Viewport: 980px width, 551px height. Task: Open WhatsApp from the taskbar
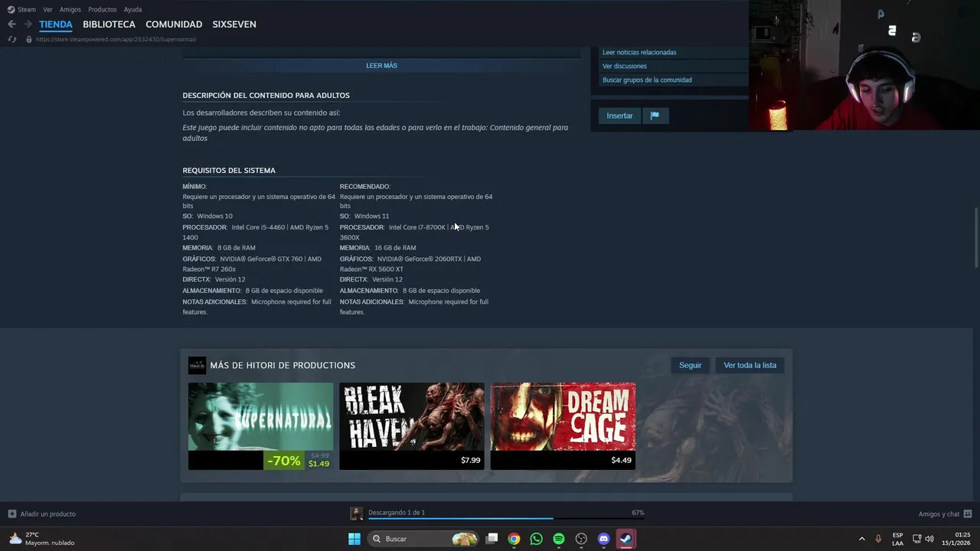point(536,539)
